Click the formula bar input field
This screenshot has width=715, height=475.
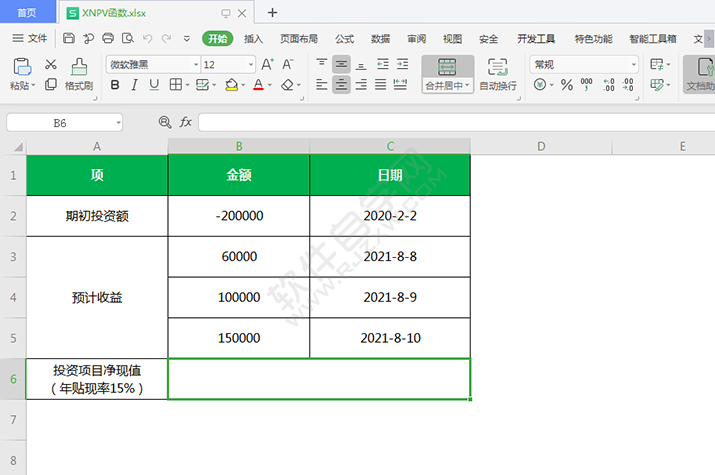pos(456,123)
